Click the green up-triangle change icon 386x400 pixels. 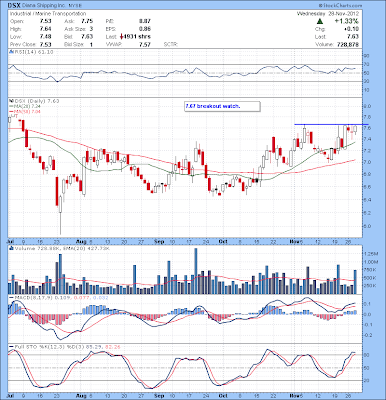(319, 22)
